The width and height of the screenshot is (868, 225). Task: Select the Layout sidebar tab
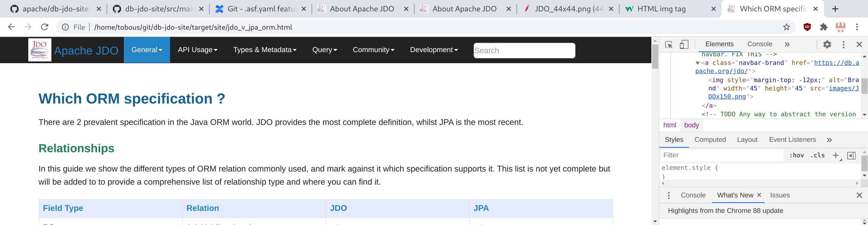[x=747, y=140]
